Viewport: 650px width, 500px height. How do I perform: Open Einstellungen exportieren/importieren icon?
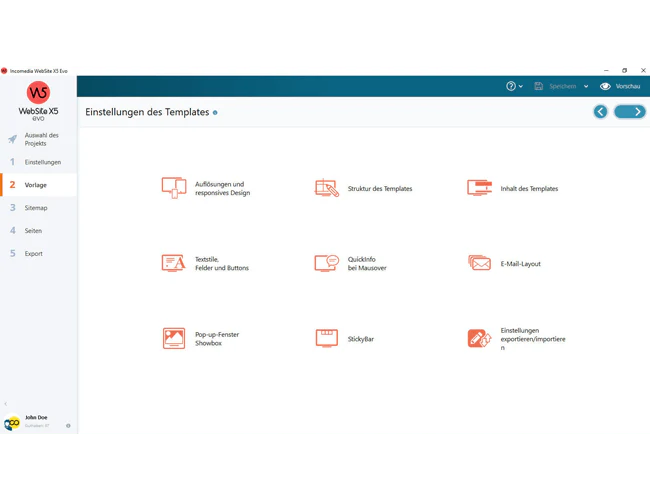[480, 338]
